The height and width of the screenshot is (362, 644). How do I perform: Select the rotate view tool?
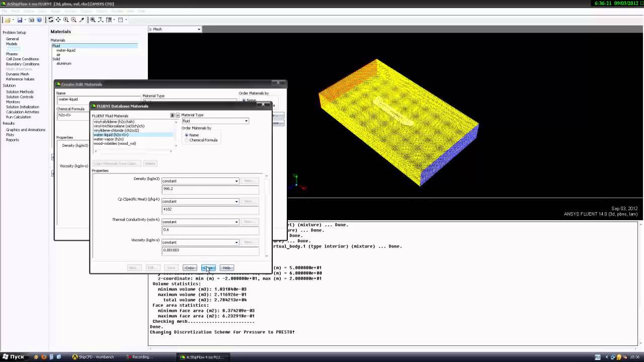click(51, 20)
